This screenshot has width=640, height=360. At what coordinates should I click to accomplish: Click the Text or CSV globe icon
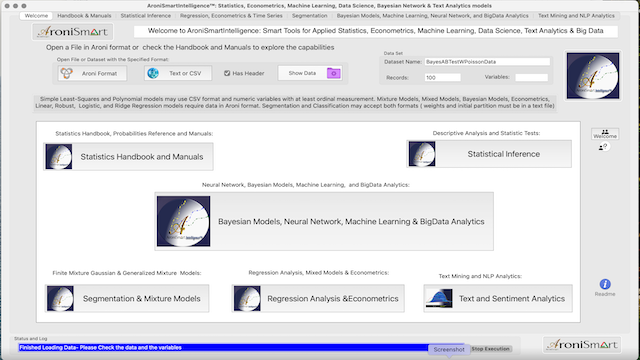point(153,73)
